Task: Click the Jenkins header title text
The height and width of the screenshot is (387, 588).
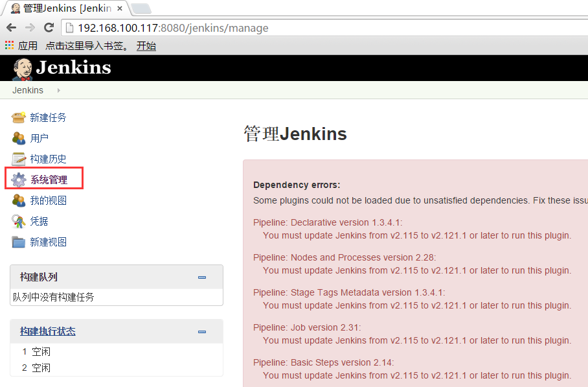Action: [x=74, y=67]
